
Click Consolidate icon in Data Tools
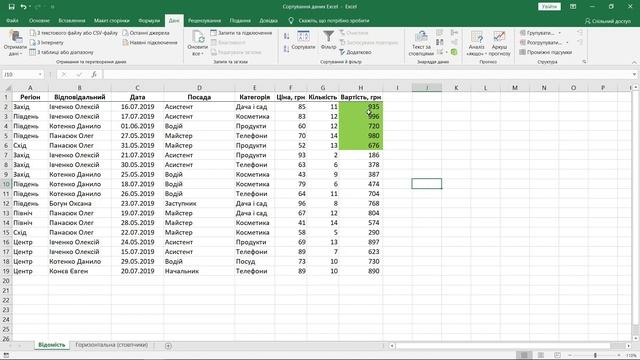454,33
